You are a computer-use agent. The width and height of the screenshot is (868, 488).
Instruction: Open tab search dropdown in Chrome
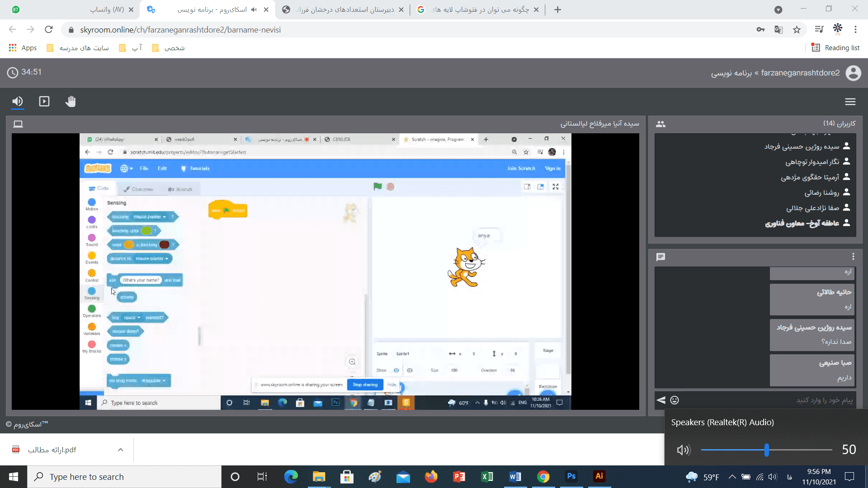[x=778, y=9]
